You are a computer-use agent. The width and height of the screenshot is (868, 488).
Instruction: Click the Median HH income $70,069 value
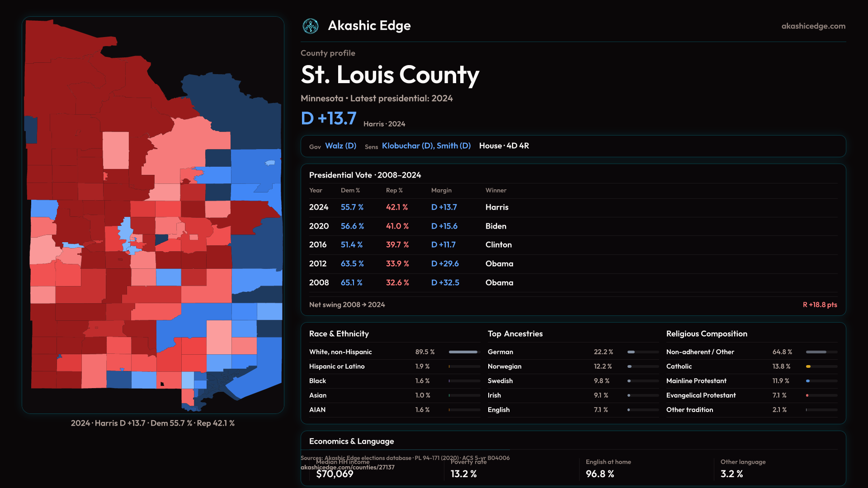[x=335, y=474]
